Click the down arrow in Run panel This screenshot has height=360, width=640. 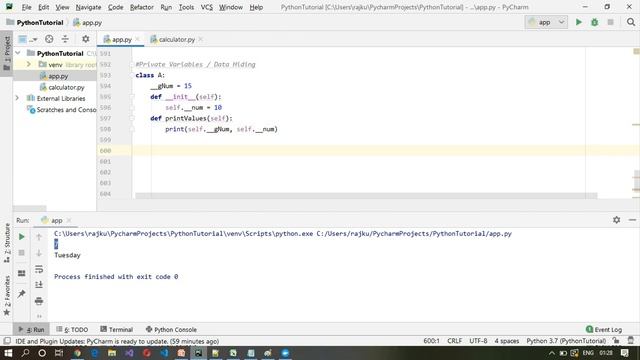tap(39, 253)
